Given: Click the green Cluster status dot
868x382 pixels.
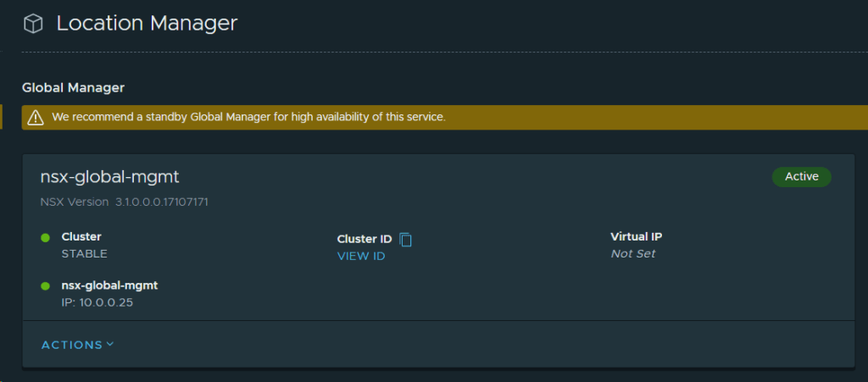Looking at the screenshot, I should tap(46, 237).
